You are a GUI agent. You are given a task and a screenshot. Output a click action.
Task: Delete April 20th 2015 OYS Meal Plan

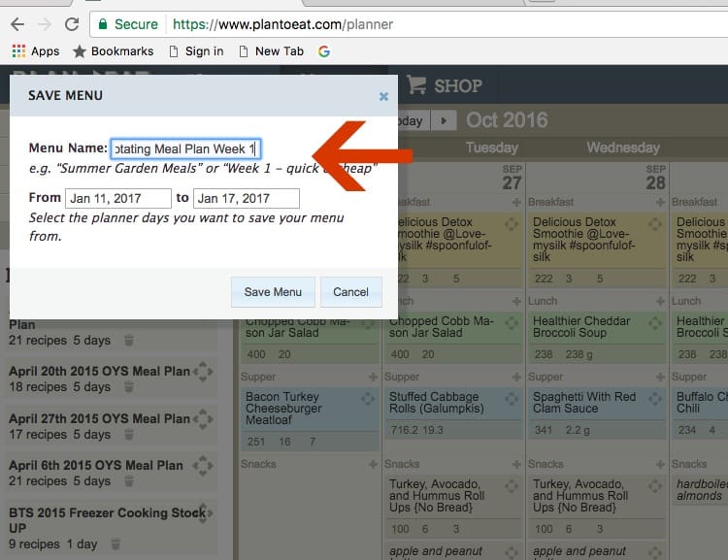[x=129, y=387]
